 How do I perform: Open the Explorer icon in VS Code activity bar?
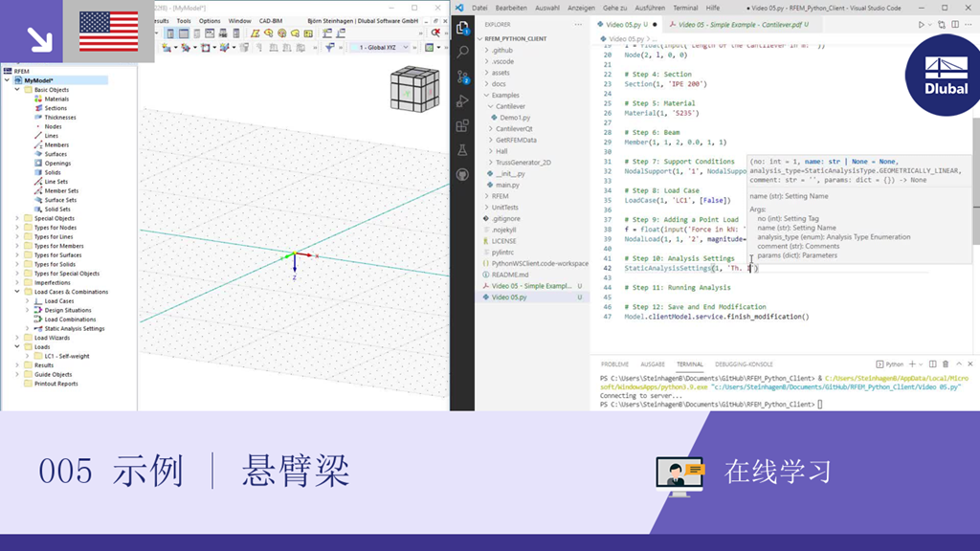462,28
